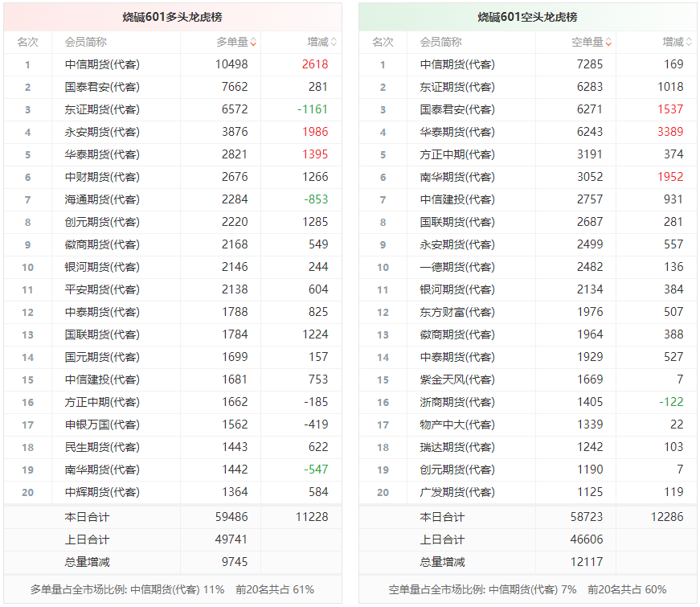Select 物产中大(代客) row
The width and height of the screenshot is (700, 607).
(x=528, y=424)
